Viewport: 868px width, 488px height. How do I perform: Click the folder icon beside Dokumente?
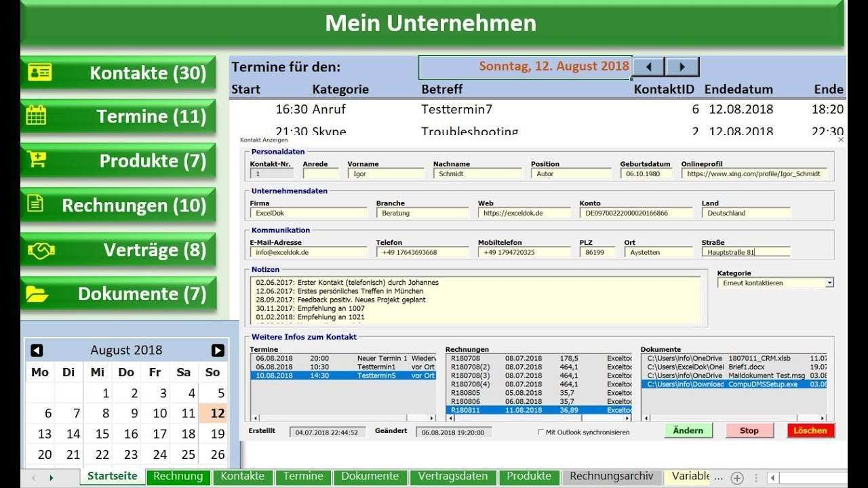click(37, 293)
